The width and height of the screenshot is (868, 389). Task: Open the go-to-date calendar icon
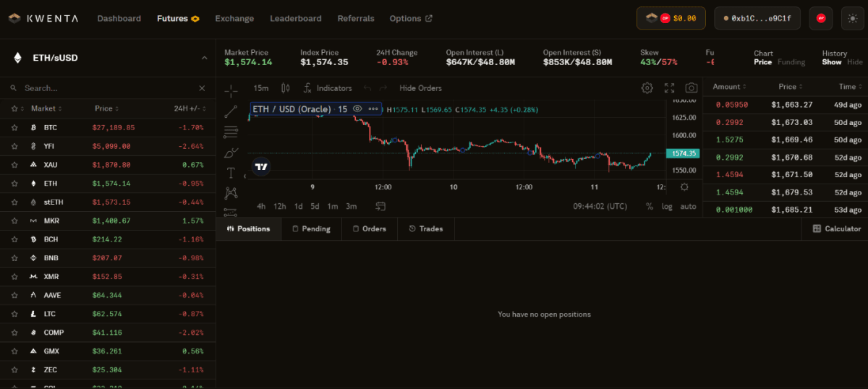click(x=380, y=206)
